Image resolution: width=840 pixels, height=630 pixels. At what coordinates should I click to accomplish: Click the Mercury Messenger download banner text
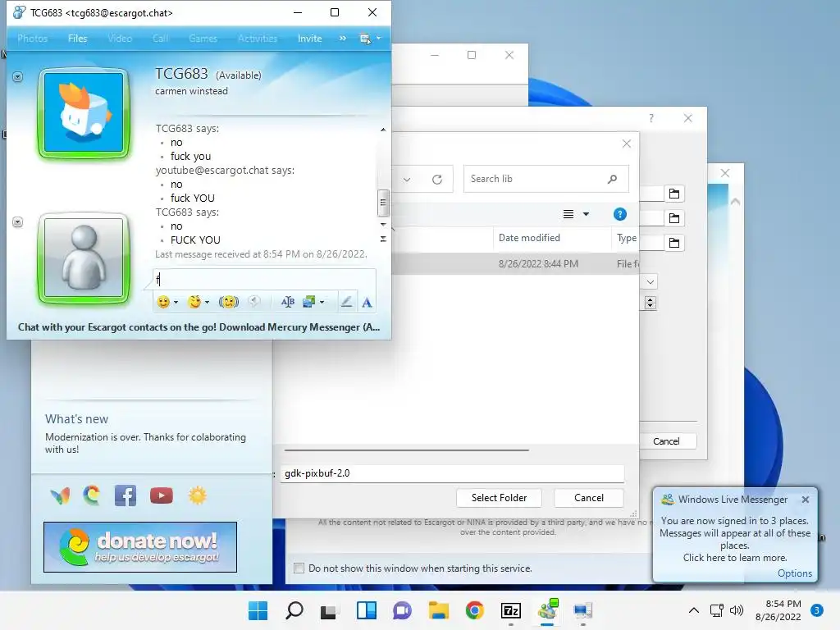coord(199,326)
